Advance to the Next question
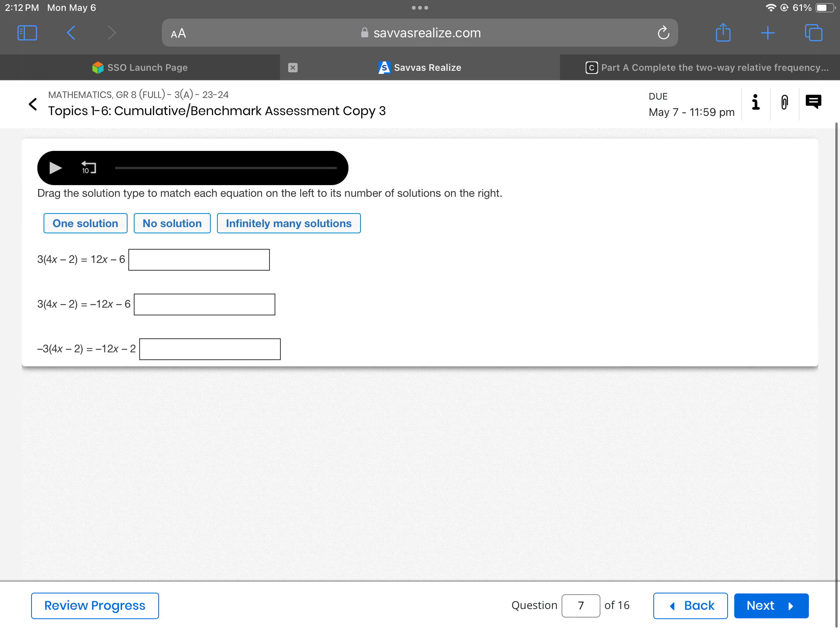 772,605
